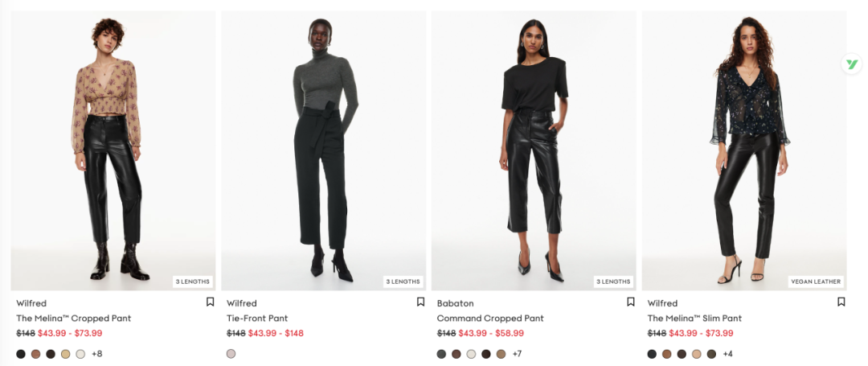Open the Tie-Front Pant product link
This screenshot has height=366, width=868.
point(257,319)
